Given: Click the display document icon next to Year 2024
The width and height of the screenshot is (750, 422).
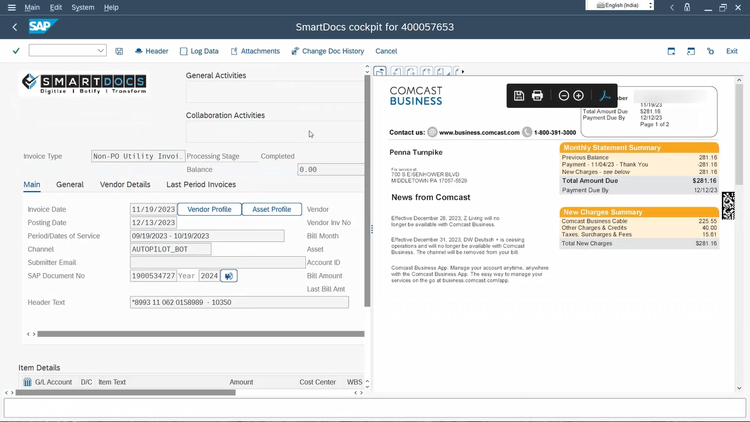Looking at the screenshot, I should (229, 276).
